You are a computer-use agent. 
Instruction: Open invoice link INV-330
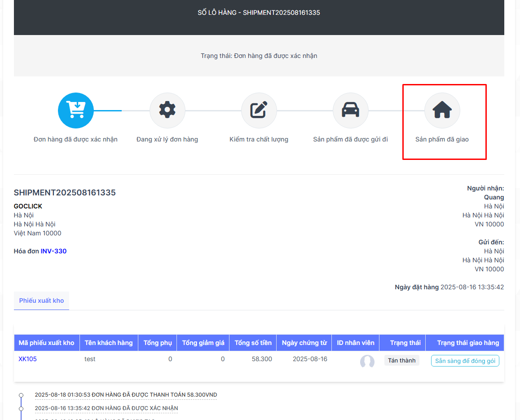pos(53,251)
